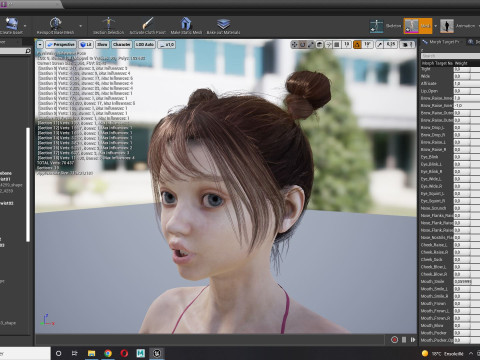Open Google Chrome from the taskbar
Image resolution: width=480 pixels, height=360 pixels.
(108, 353)
